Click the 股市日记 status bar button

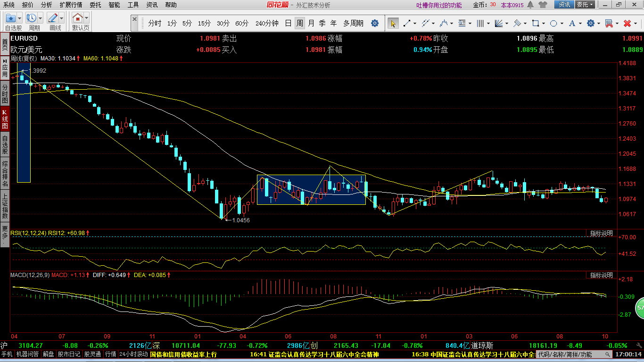tap(69, 354)
